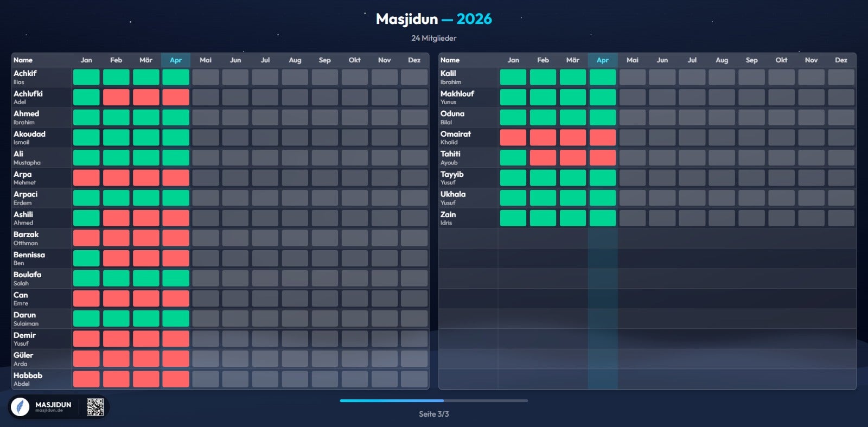
Task: Select the Apr column header in left table
Action: tap(175, 60)
